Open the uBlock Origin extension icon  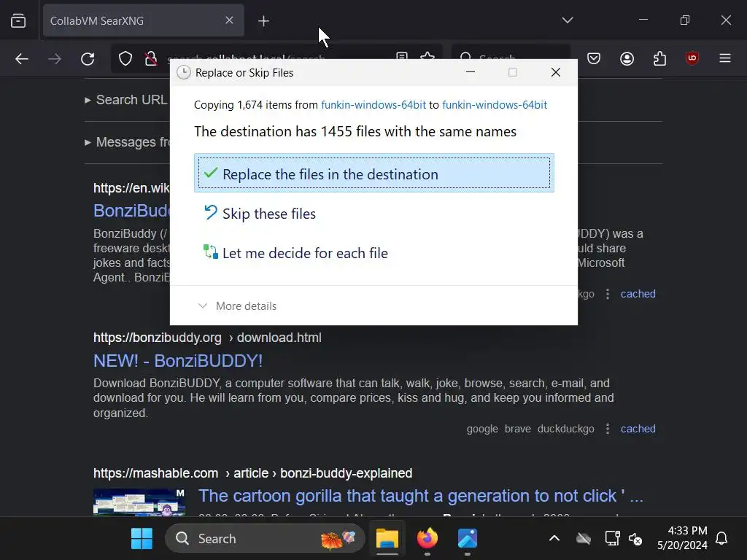[692, 58]
